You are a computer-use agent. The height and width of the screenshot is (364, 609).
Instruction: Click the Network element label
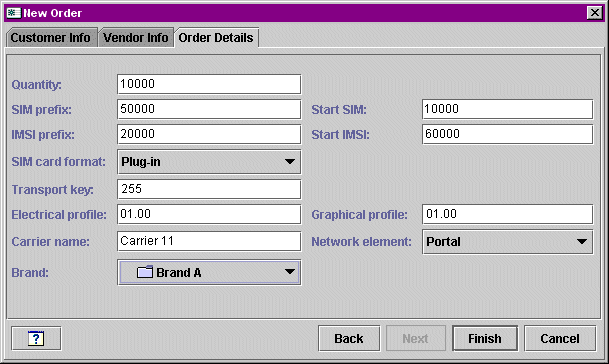pos(361,242)
